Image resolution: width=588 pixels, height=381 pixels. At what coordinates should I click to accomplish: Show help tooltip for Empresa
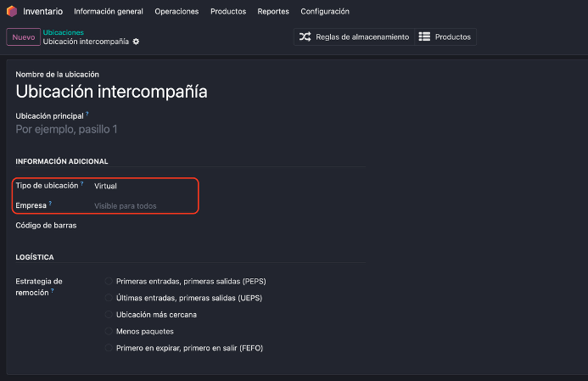point(50,204)
